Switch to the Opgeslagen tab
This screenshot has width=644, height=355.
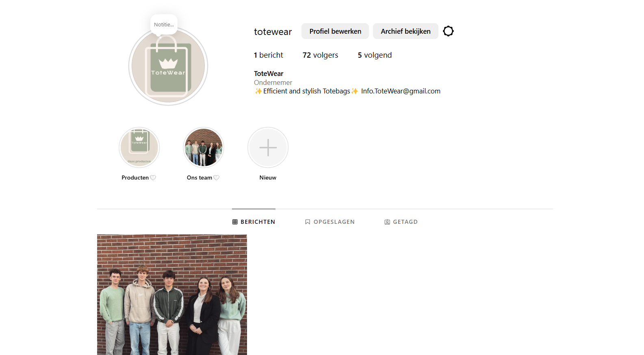[x=330, y=222]
